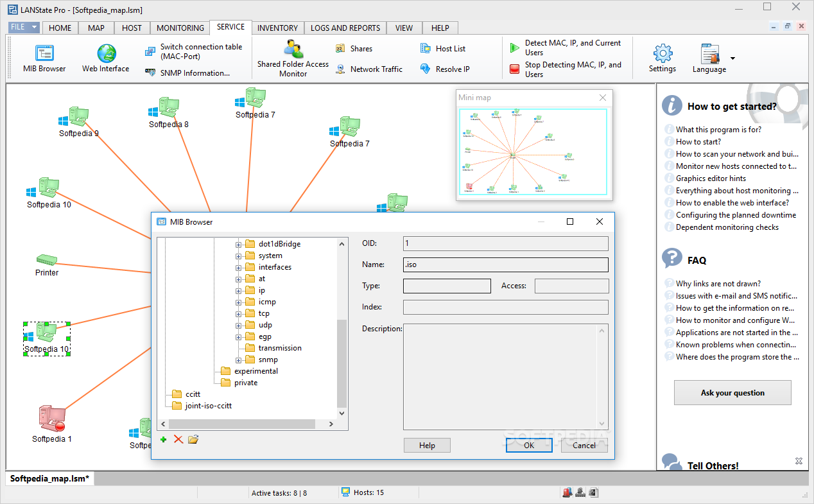The height and width of the screenshot is (504, 814).
Task: Expand the icmp tree node
Action: point(238,302)
